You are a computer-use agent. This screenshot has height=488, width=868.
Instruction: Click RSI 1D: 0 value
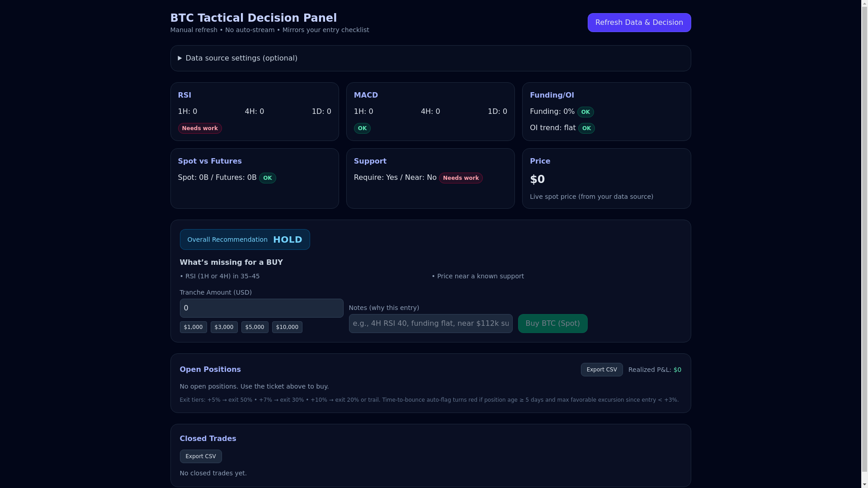pos(321,112)
